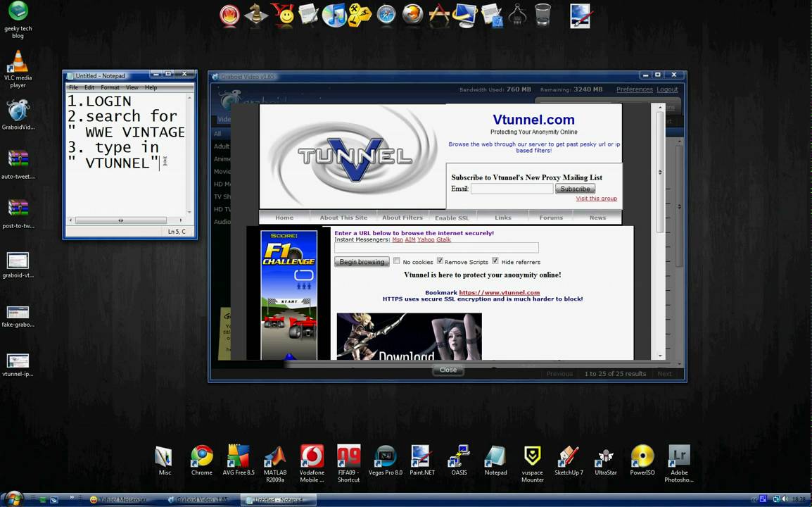
Task: Open the chess game icon in top dock
Action: [x=256, y=15]
